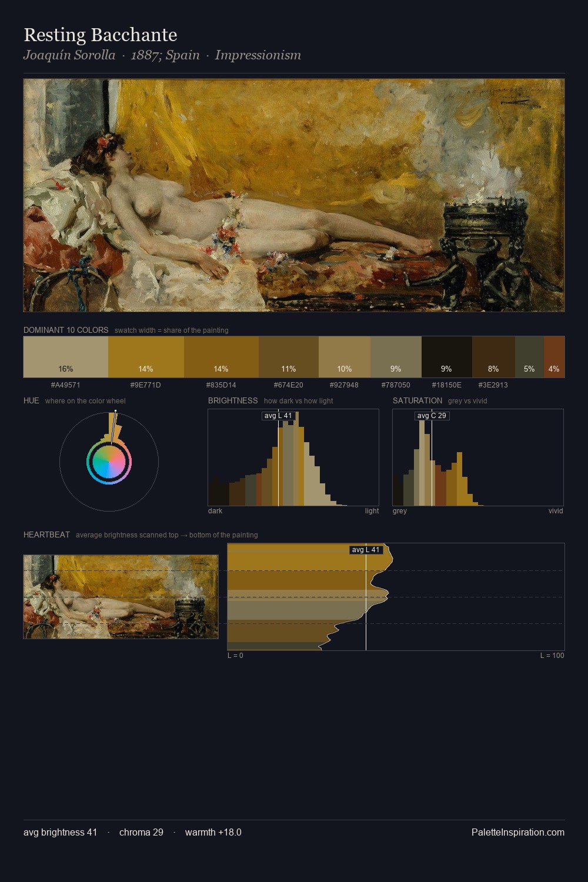Click the hex label #674E20
Image resolution: width=588 pixels, height=882 pixels.
[x=289, y=385]
